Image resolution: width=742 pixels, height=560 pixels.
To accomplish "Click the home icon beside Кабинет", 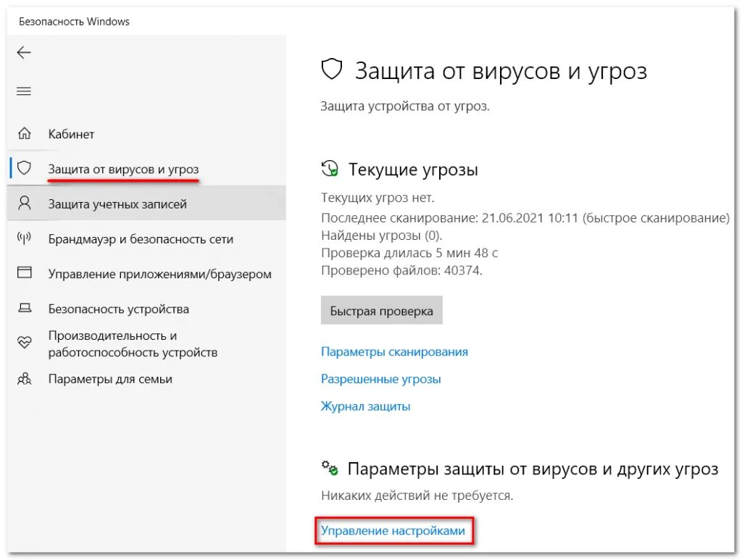I will (24, 133).
